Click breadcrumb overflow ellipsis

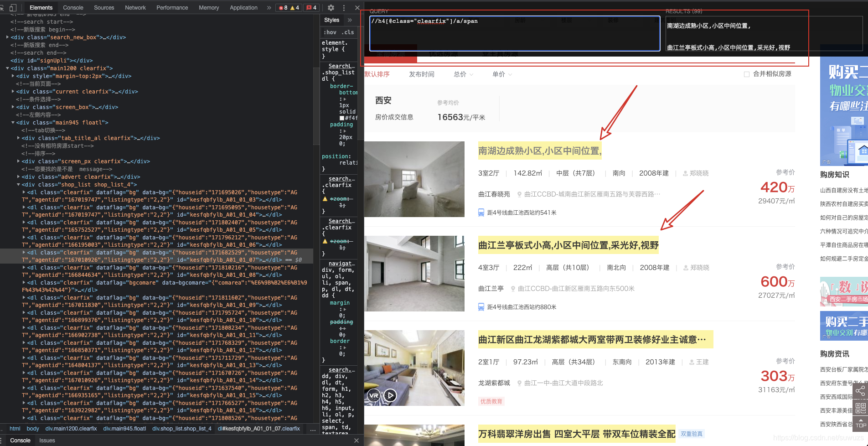coord(313,429)
